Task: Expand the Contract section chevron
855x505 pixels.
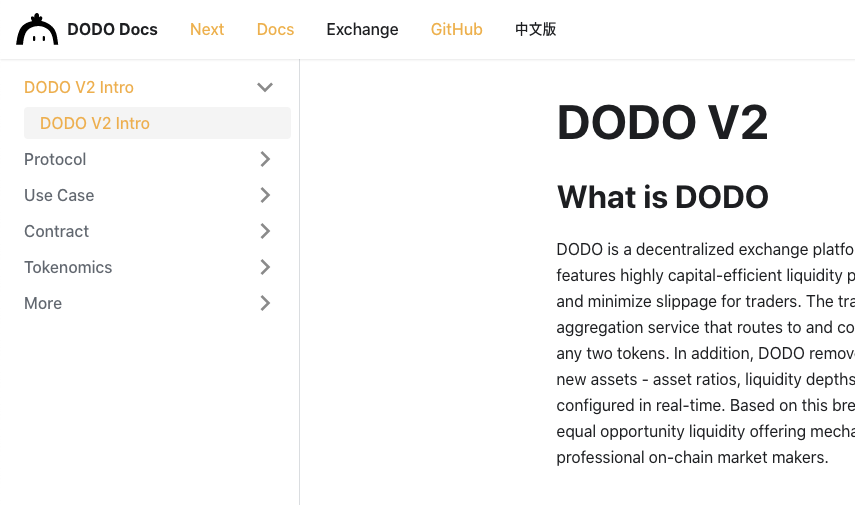Action: (x=265, y=231)
